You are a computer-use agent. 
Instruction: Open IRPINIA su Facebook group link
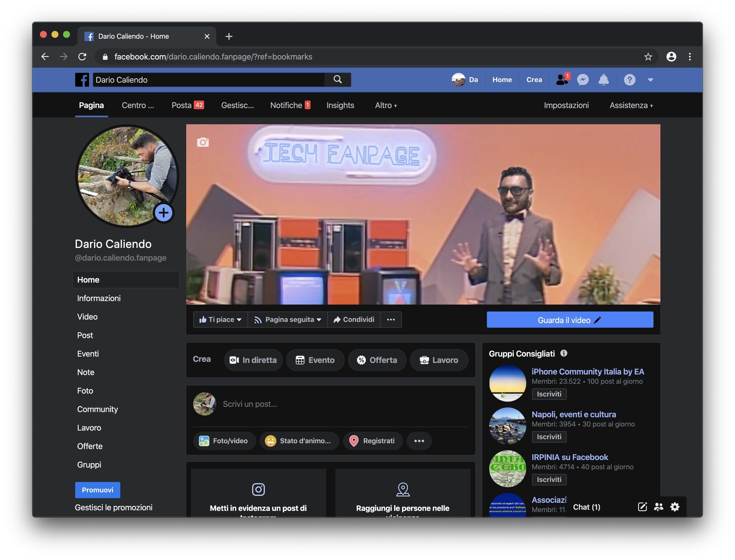coord(570,457)
